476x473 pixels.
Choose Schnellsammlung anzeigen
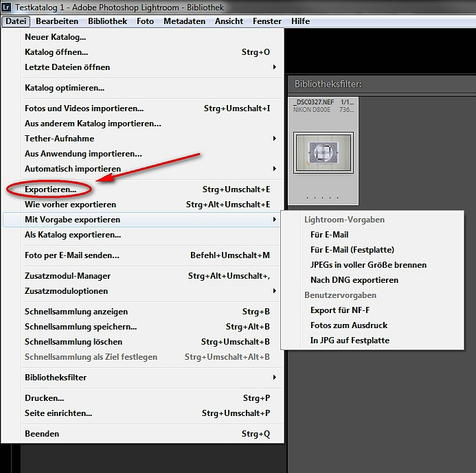pyautogui.click(x=142, y=312)
